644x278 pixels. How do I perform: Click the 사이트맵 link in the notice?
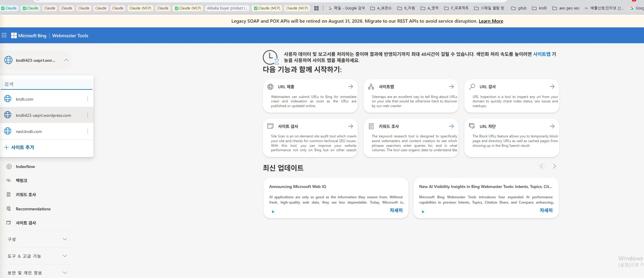pyautogui.click(x=542, y=54)
